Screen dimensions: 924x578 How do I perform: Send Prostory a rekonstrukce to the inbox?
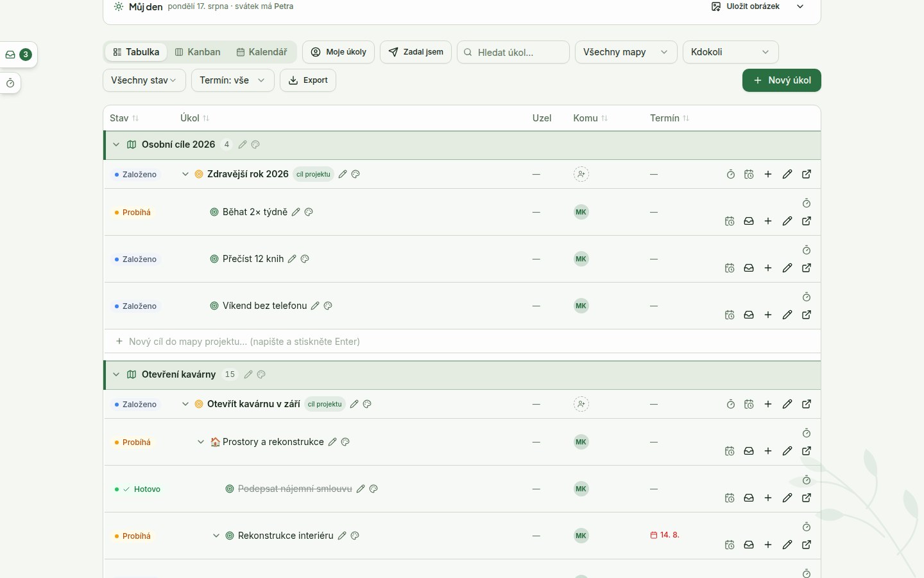coord(749,451)
